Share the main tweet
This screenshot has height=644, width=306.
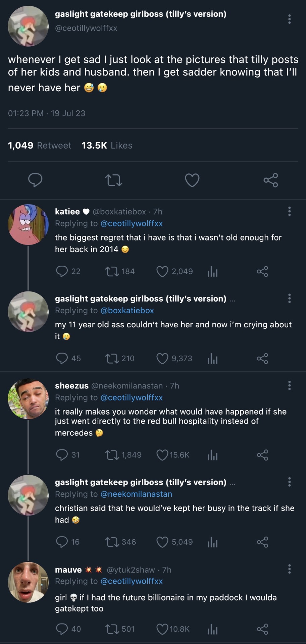(271, 180)
